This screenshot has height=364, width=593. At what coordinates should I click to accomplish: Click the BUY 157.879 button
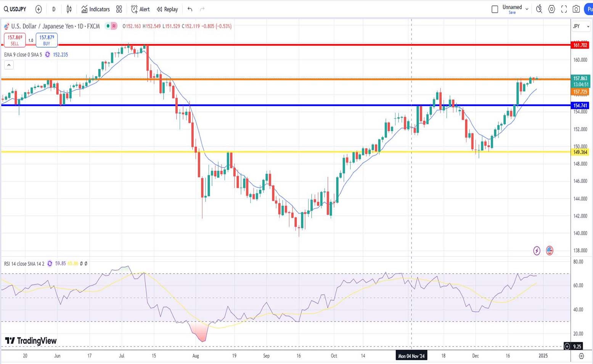pyautogui.click(x=47, y=40)
